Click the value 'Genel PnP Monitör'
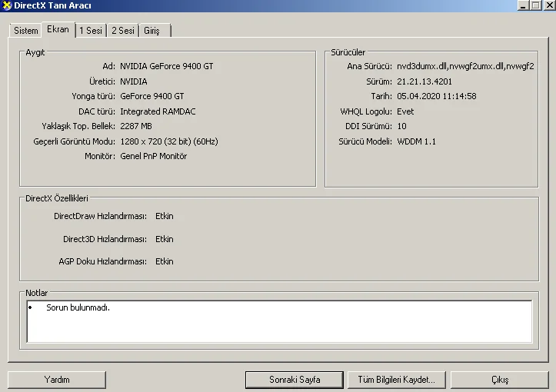556x392 pixels. [154, 156]
